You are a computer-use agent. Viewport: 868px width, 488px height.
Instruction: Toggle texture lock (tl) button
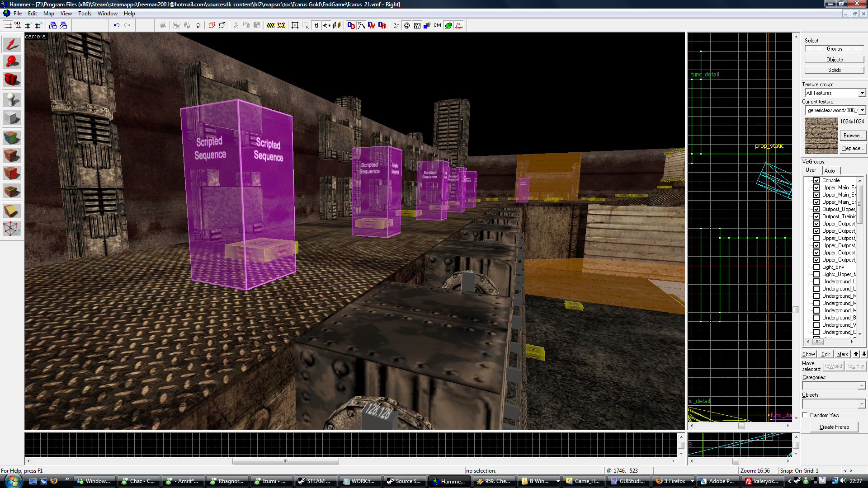316,25
